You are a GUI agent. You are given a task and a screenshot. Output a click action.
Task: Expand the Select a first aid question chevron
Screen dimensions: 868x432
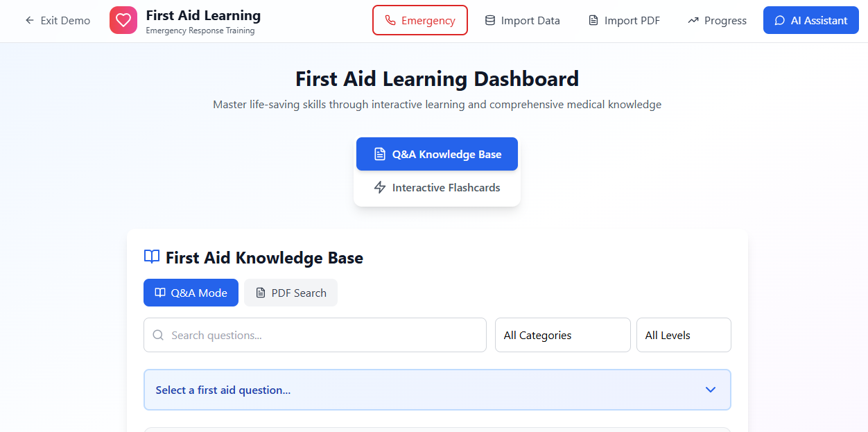point(711,390)
